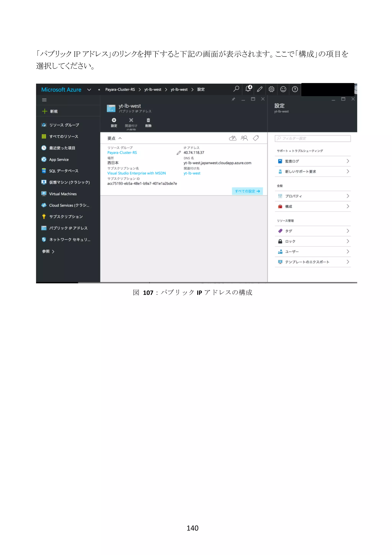
Task: Click the notifications bell icon
Action: click(248, 89)
